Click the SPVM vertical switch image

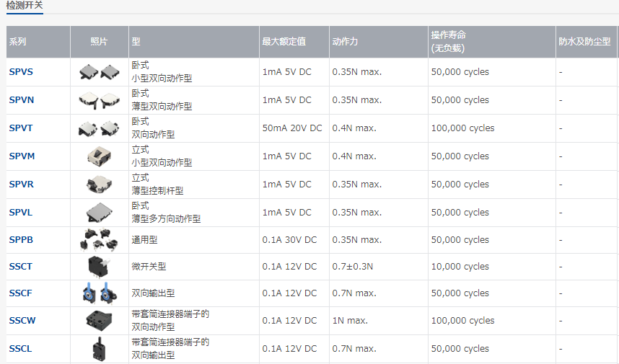[x=99, y=156]
